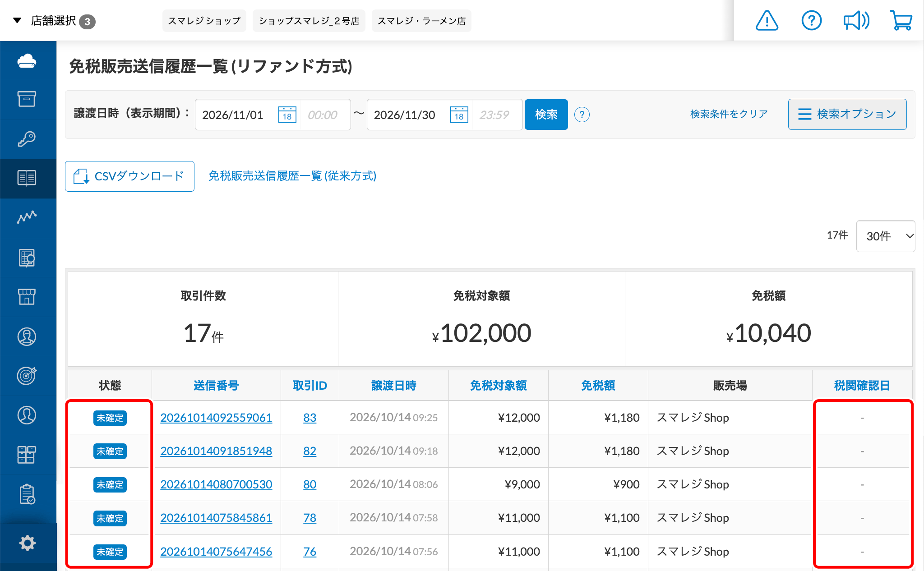Viewport: 924px width, 571px height.
Task: Open 免税販売送信履歴一覧 (従来方式) link
Action: pos(292,176)
